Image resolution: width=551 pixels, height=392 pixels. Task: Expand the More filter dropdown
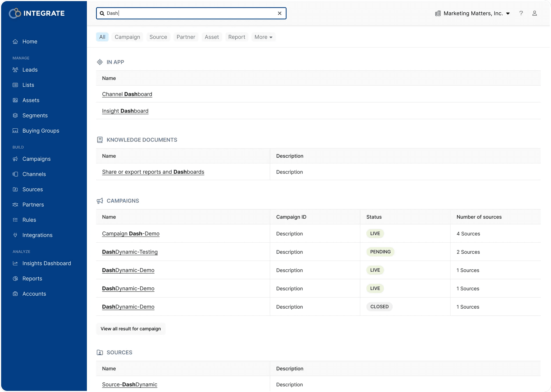pyautogui.click(x=263, y=37)
